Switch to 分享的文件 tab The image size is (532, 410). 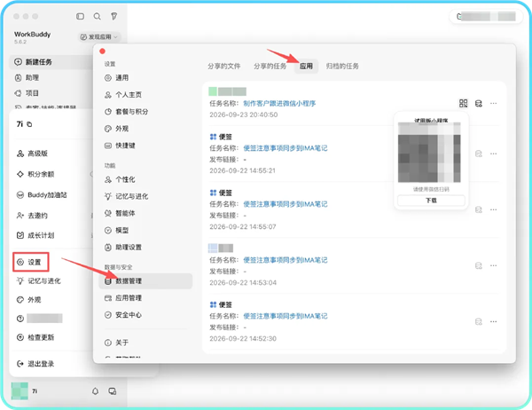[224, 67]
